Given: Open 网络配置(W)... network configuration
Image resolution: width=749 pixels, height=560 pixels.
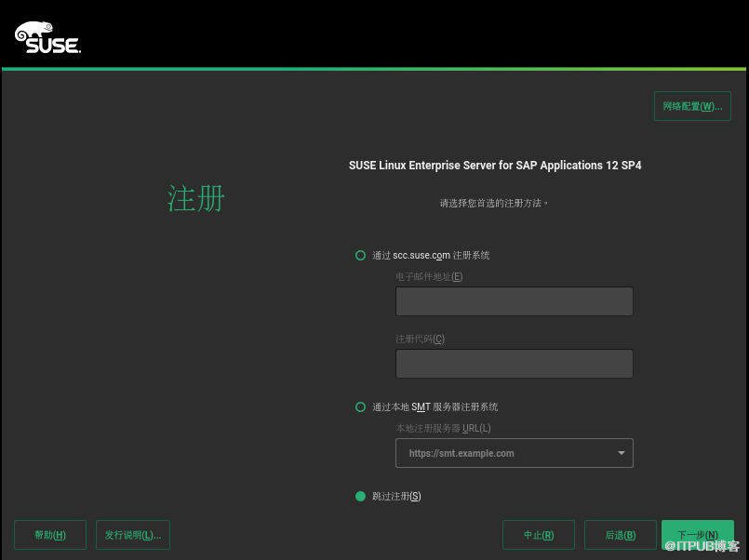Looking at the screenshot, I should pyautogui.click(x=692, y=106).
